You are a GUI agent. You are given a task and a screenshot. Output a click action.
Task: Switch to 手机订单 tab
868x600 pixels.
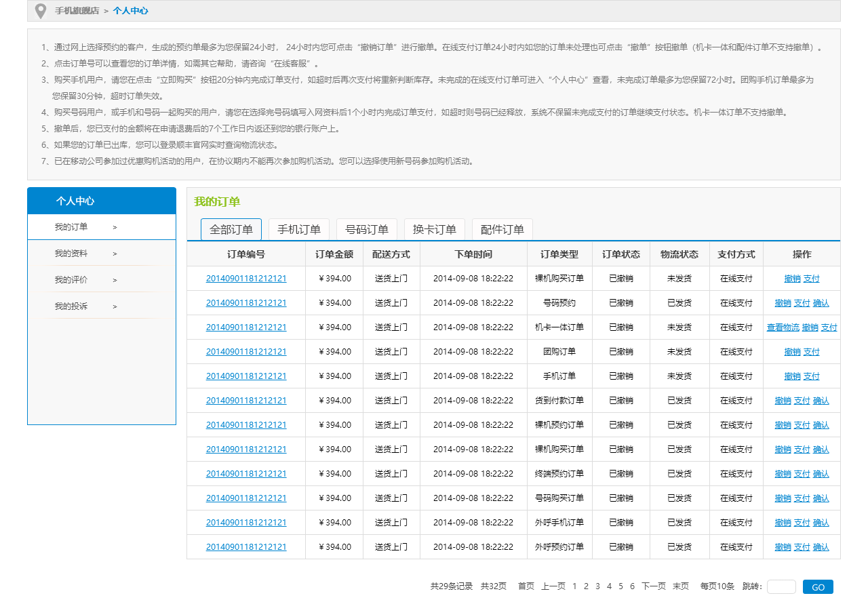(299, 230)
